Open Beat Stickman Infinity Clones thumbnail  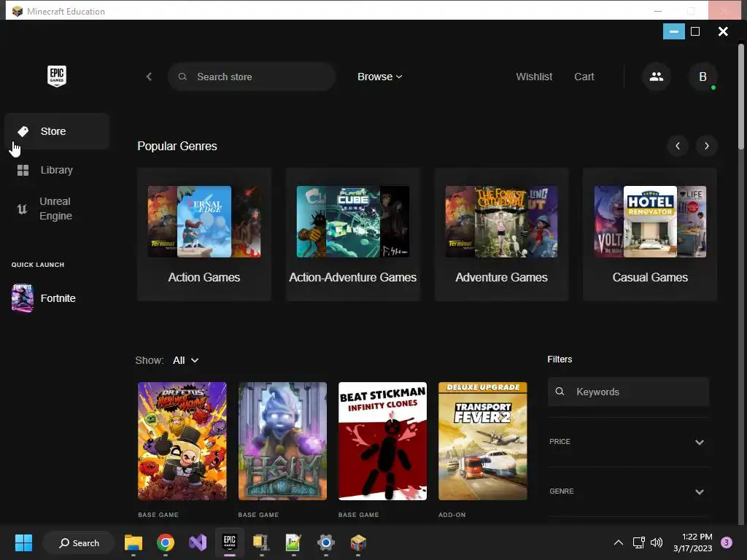point(382,441)
